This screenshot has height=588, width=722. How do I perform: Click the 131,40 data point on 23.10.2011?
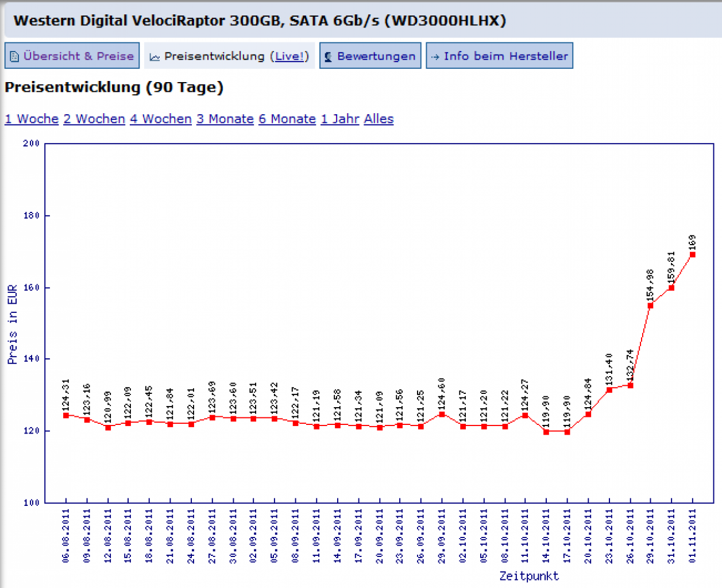[x=609, y=390]
